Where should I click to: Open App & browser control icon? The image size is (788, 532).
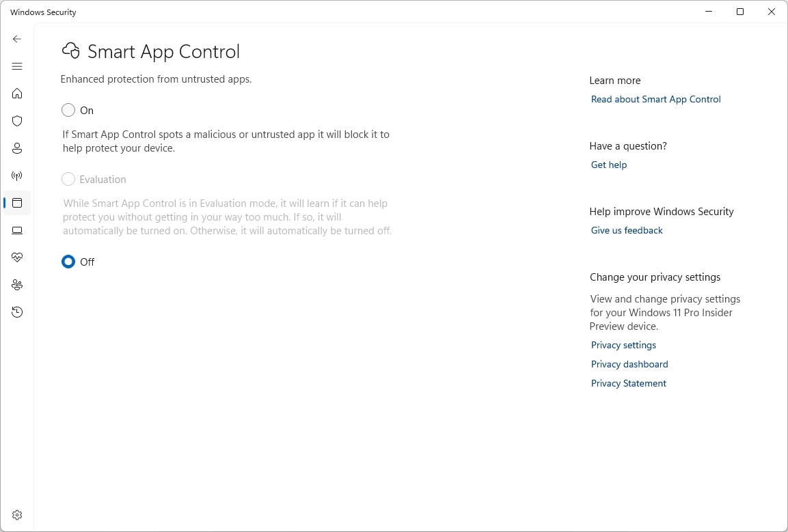click(x=17, y=203)
